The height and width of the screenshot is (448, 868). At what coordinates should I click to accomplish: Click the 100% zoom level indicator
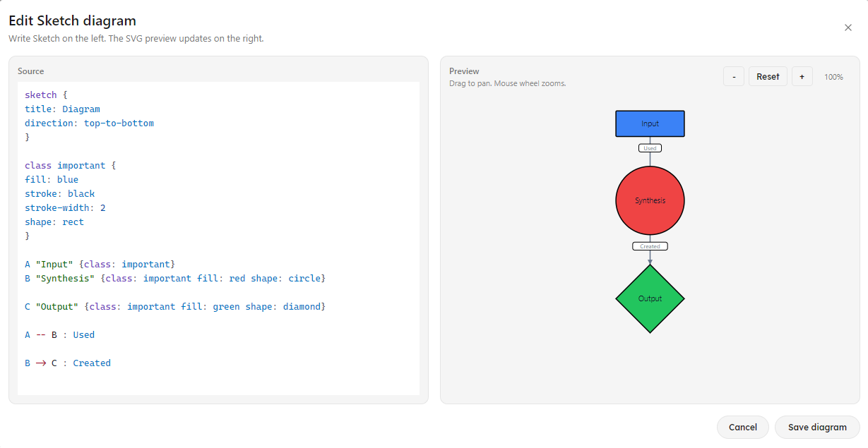[x=833, y=77]
